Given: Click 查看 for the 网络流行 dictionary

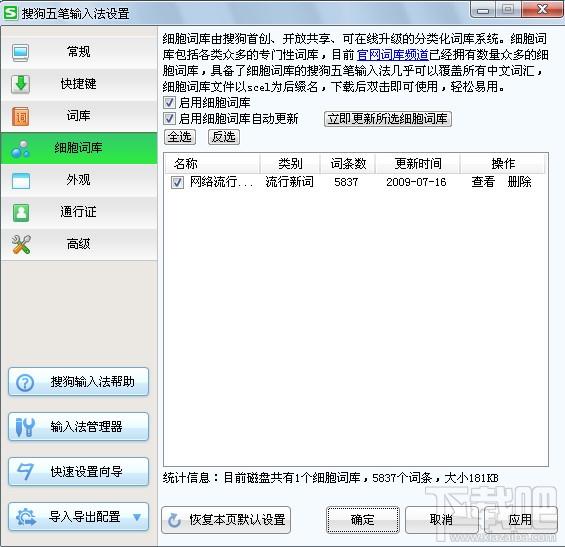Looking at the screenshot, I should [483, 182].
